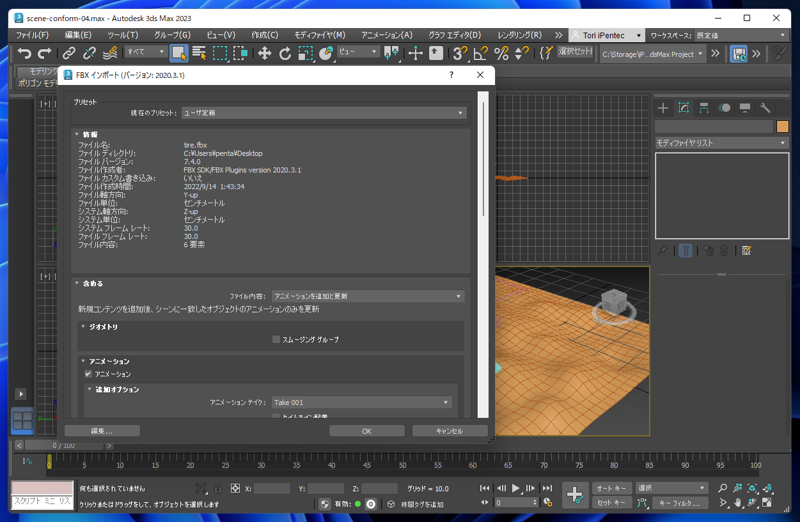Redo the last action in the toolbar
Image resolution: width=800 pixels, height=522 pixels.
(x=44, y=53)
